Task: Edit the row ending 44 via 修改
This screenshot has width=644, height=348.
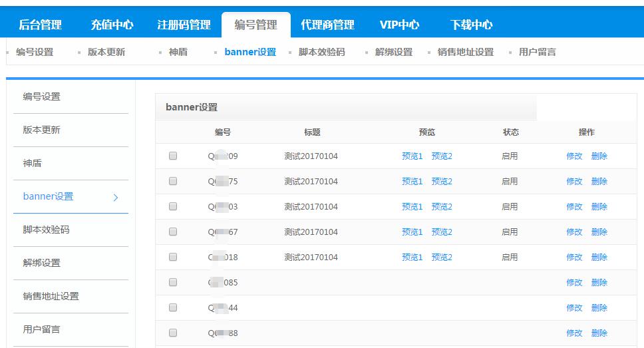Action: pyautogui.click(x=574, y=308)
